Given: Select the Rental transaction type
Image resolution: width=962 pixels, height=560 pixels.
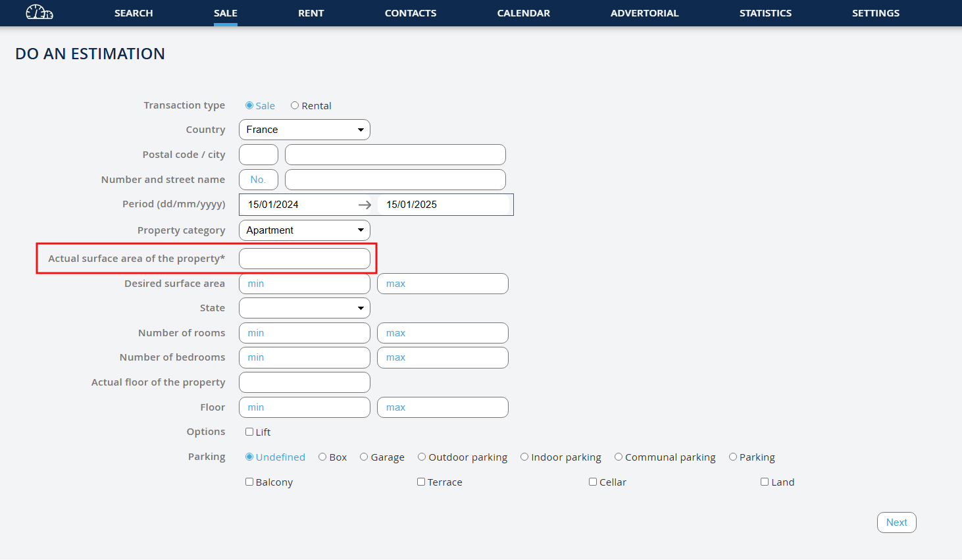Looking at the screenshot, I should 295,105.
